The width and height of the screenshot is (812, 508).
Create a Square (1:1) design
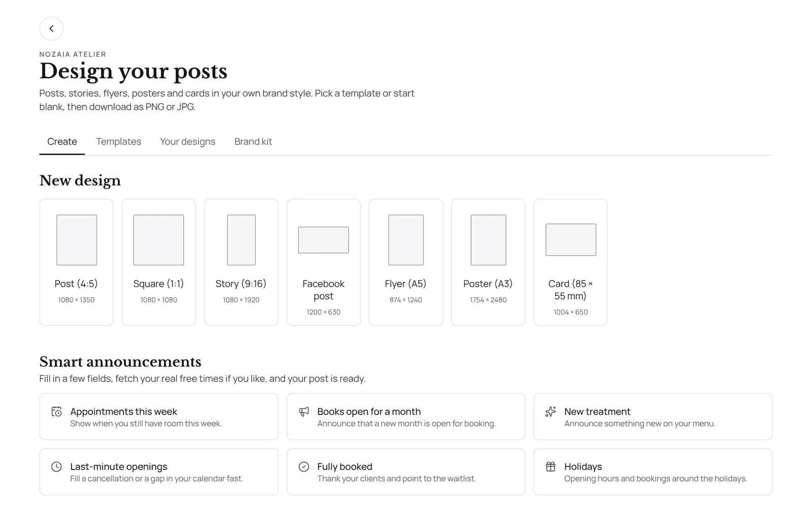159,262
